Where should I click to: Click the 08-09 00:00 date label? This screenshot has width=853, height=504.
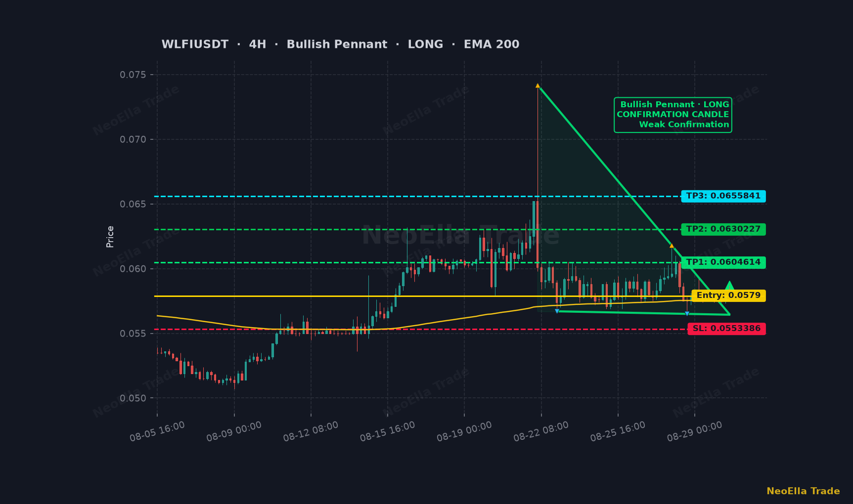tap(234, 431)
